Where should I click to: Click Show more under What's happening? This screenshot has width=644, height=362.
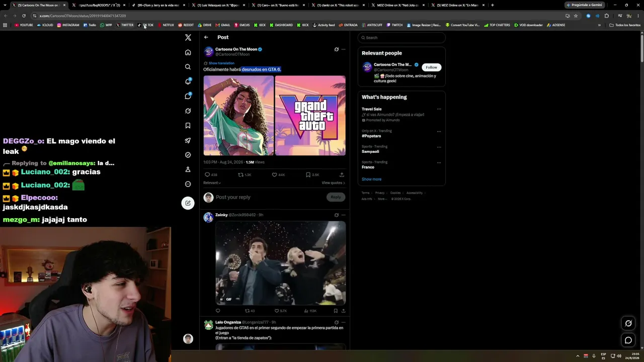(x=371, y=179)
